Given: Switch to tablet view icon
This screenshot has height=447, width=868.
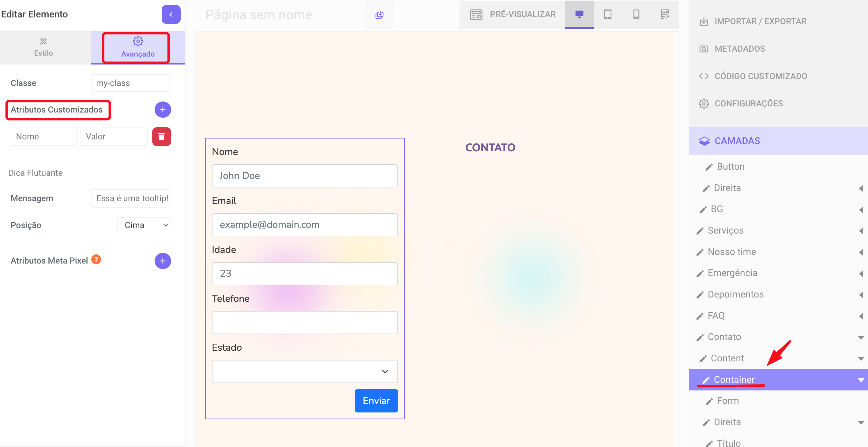Looking at the screenshot, I should 607,14.
